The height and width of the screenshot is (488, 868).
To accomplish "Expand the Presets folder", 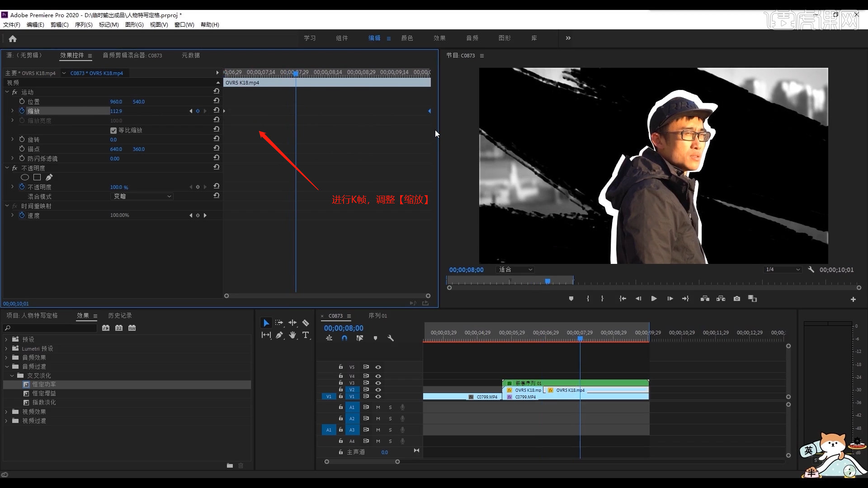I will tap(6, 339).
